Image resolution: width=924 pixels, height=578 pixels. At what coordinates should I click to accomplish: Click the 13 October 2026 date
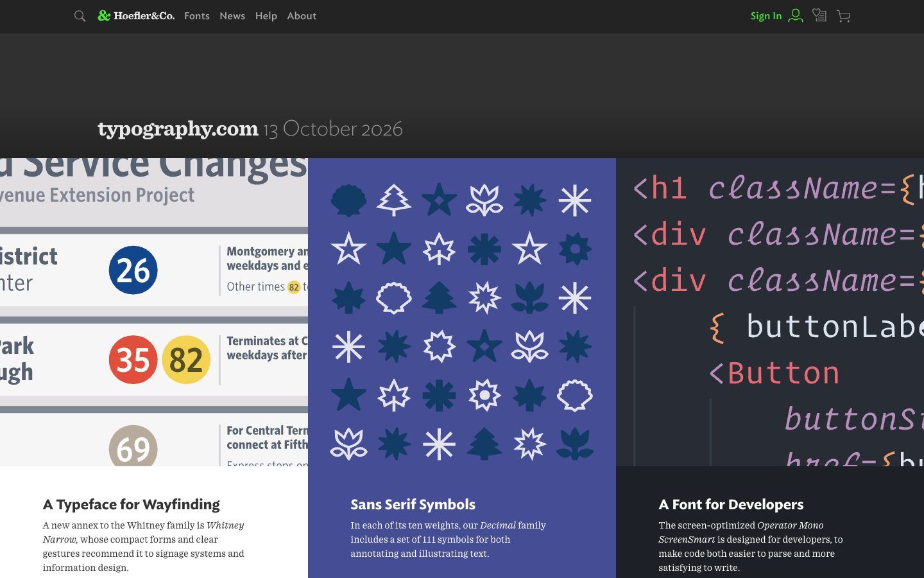tap(333, 129)
